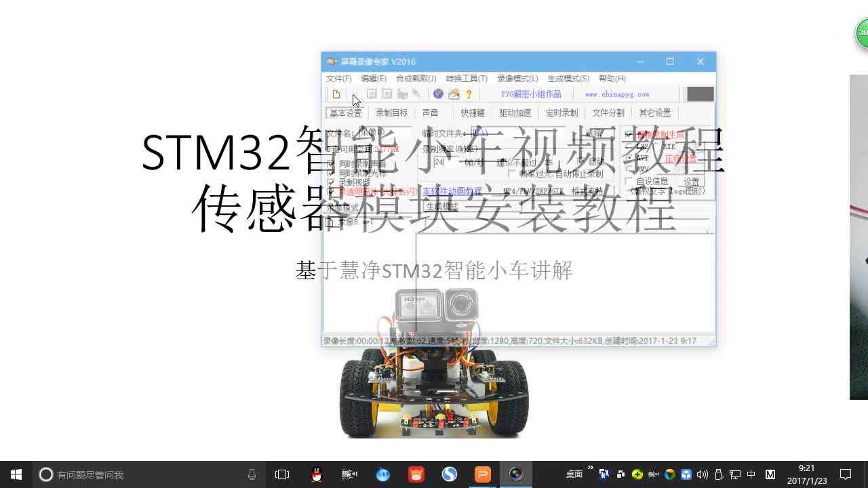The height and width of the screenshot is (488, 868).
Task: Switch to the 快捷键 tab
Action: pyautogui.click(x=473, y=113)
